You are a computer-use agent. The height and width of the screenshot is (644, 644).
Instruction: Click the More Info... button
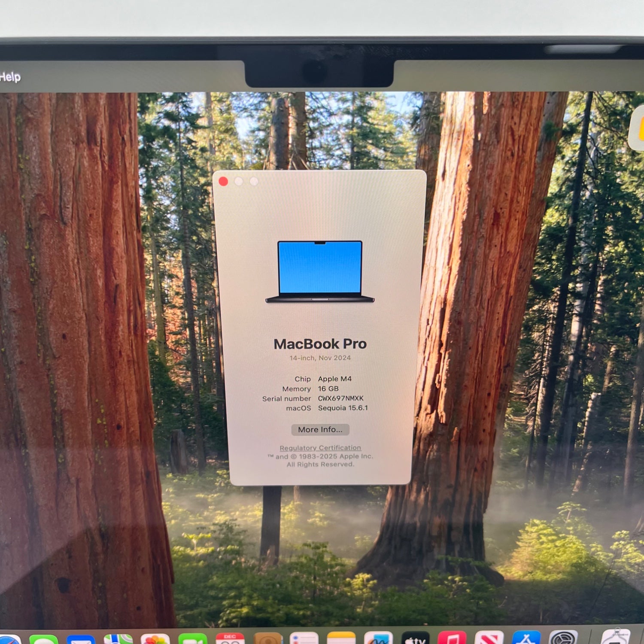coord(320,430)
